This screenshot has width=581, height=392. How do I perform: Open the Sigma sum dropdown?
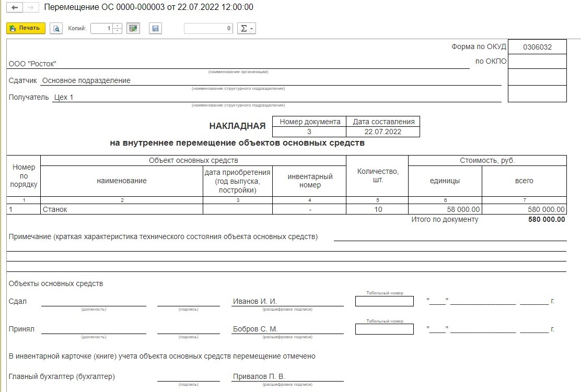(x=246, y=28)
